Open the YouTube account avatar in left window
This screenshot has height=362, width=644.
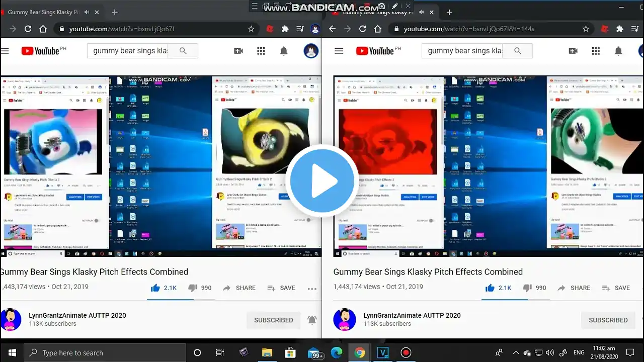[x=311, y=51]
